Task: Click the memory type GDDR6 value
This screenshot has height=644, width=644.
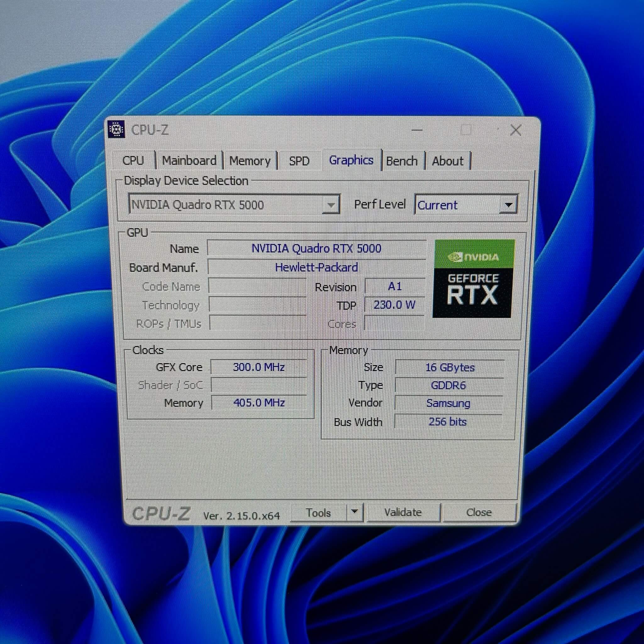Action: [449, 386]
